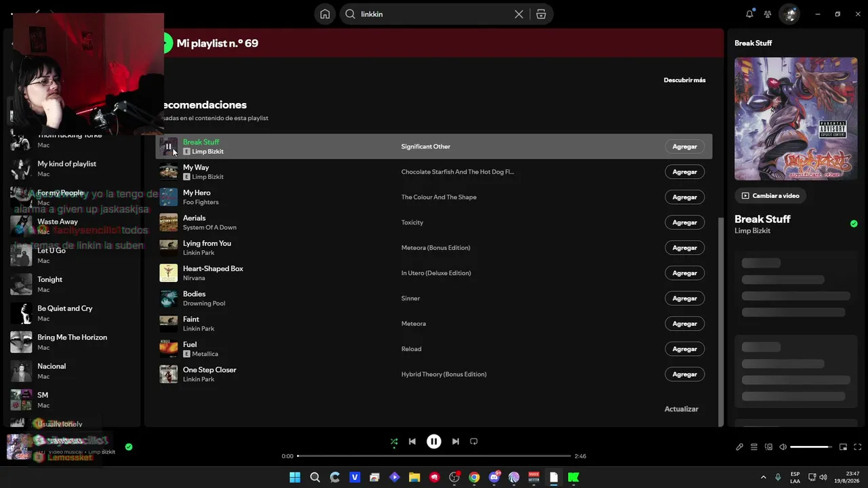Refresh recommendations with 'Actualizar'

point(681,409)
